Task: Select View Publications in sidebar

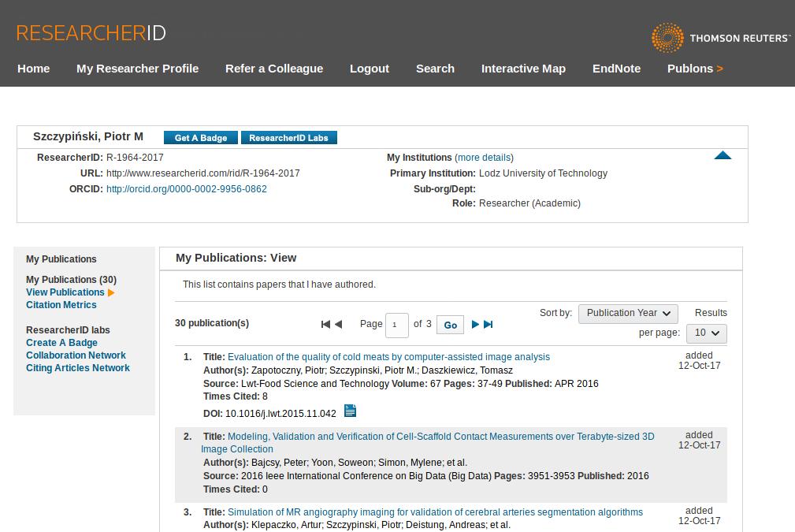Action: (x=65, y=292)
